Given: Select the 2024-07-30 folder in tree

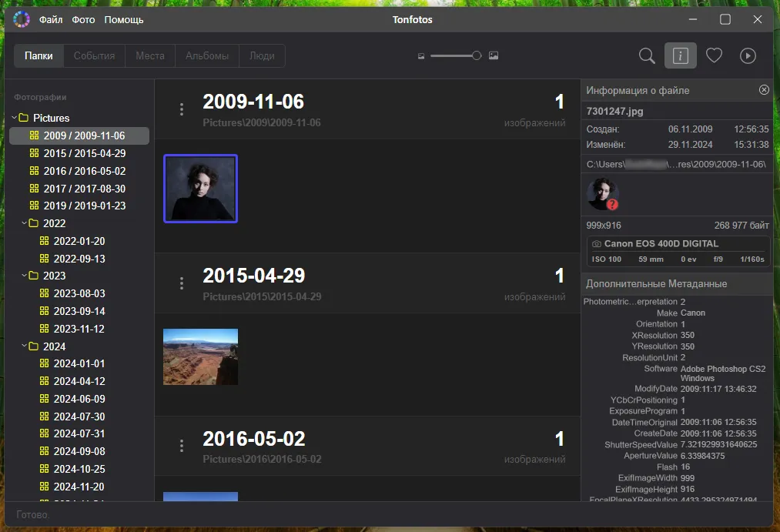Looking at the screenshot, I should [79, 417].
